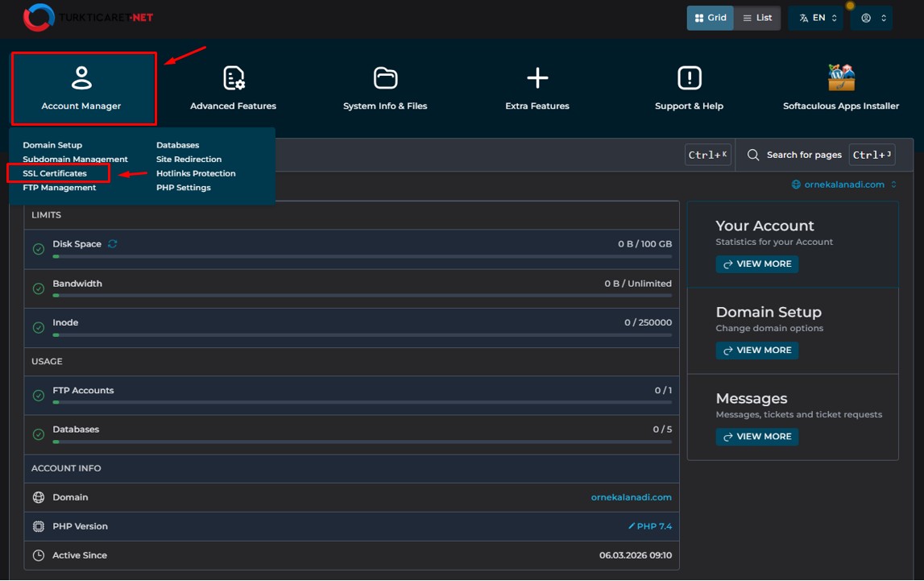Screen dimensions: 924x581
Task: Open the user profile dropdown
Action: [873, 18]
